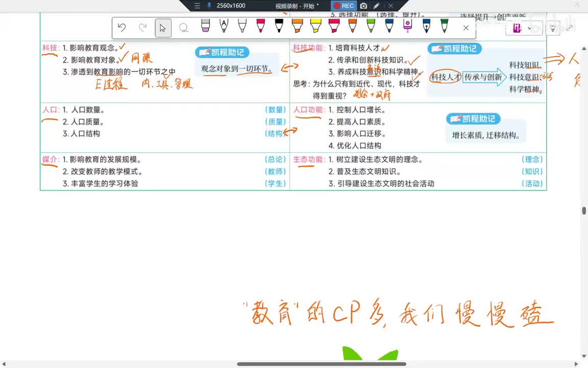Redo the ink stroke
This screenshot has height=368, width=588.
[x=142, y=28]
